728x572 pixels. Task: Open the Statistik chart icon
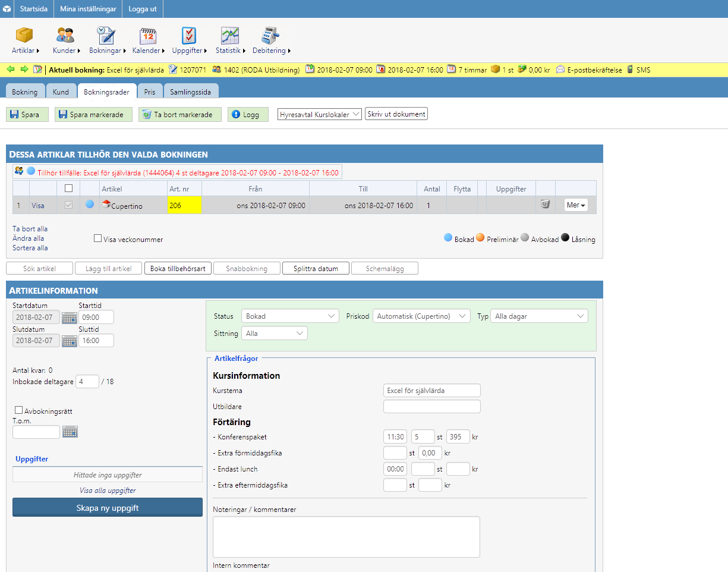230,36
